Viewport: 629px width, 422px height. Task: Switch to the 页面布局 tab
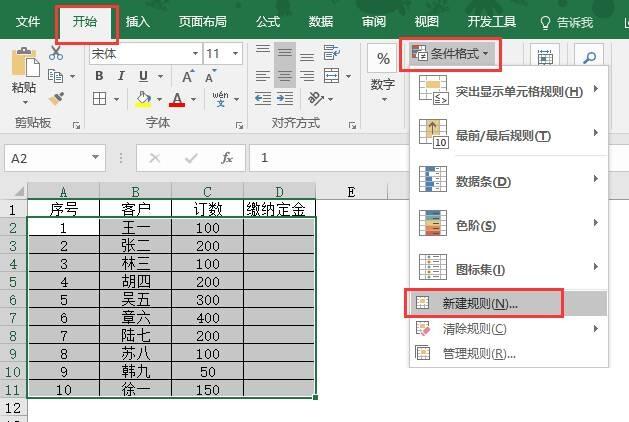[x=203, y=22]
